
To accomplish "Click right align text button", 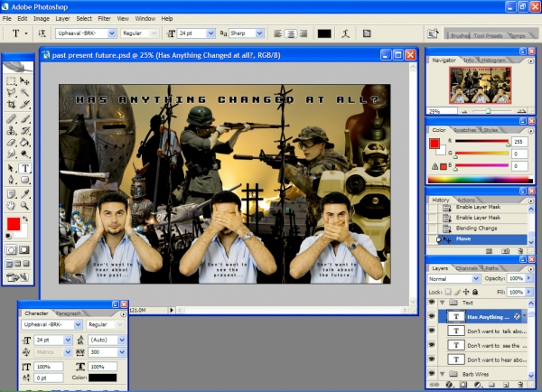I will tap(304, 33).
